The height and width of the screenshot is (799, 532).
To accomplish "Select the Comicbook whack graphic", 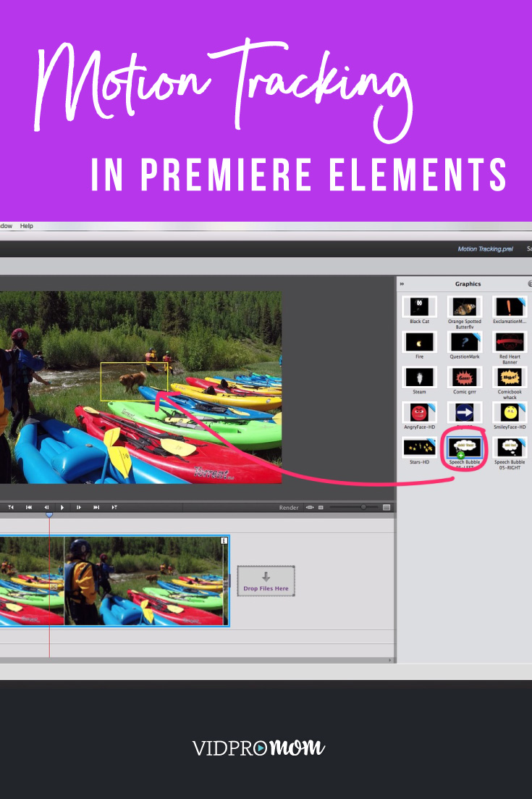I will point(510,377).
